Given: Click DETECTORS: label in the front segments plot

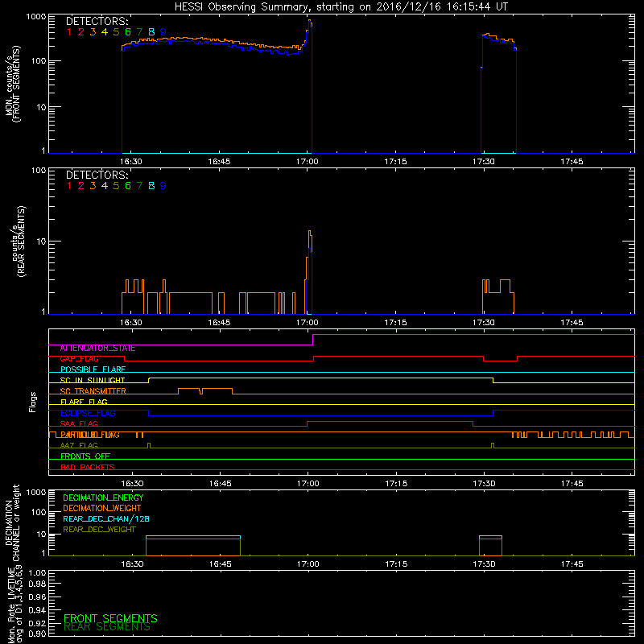Looking at the screenshot, I should [97, 21].
